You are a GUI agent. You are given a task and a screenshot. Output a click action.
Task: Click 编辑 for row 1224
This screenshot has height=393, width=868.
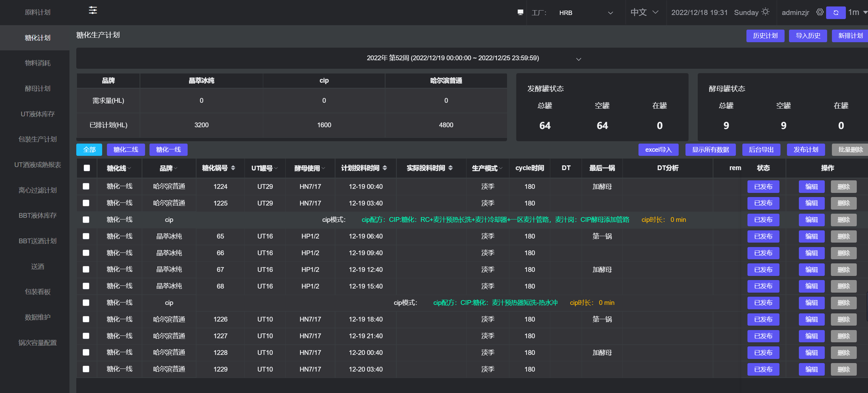pos(811,186)
